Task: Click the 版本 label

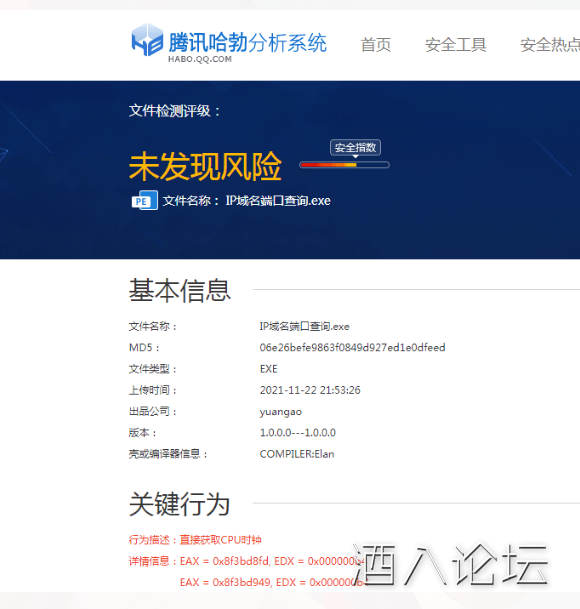Action: [143, 433]
